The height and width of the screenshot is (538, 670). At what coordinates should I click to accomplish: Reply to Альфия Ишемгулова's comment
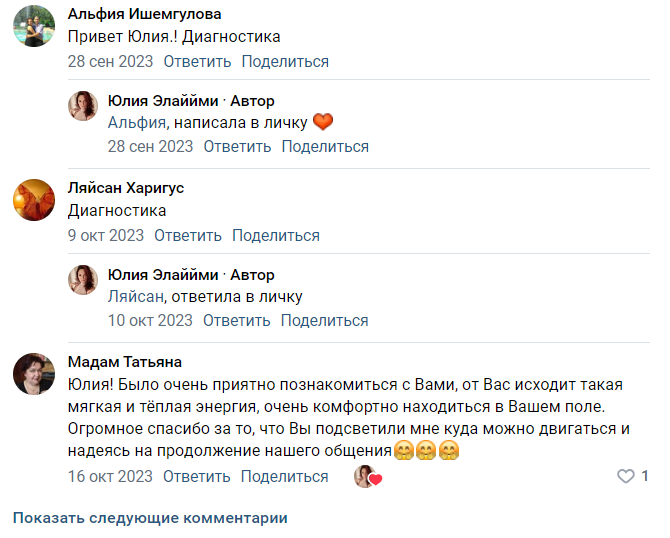[197, 62]
